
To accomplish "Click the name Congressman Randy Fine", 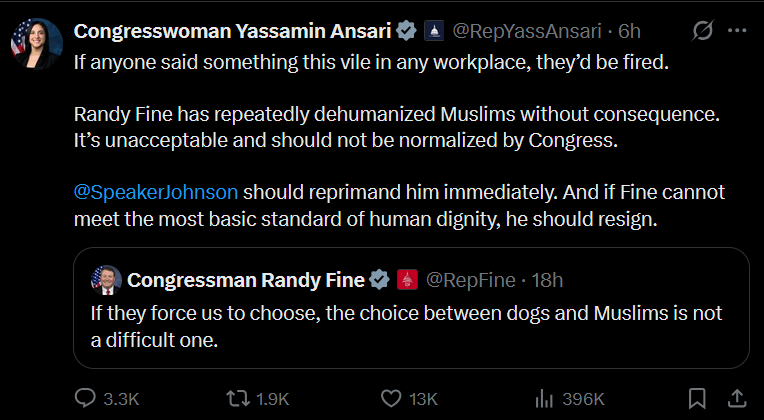I will point(246,280).
